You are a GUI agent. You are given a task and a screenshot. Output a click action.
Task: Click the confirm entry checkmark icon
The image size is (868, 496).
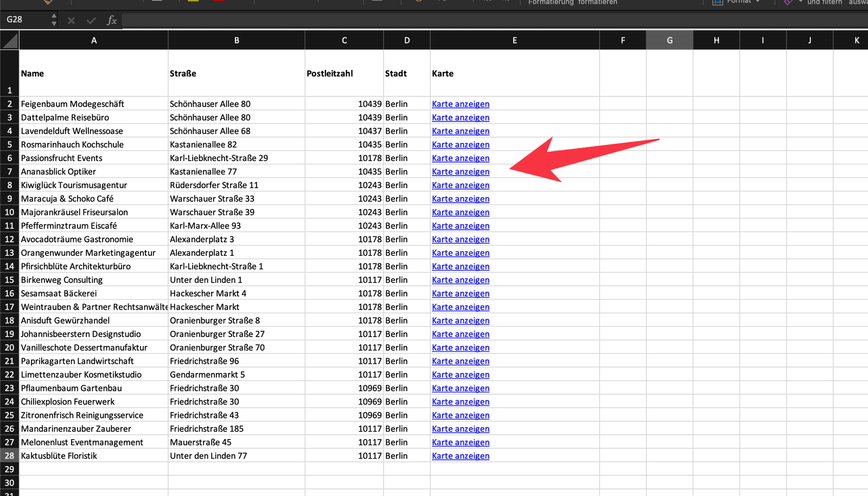[91, 21]
